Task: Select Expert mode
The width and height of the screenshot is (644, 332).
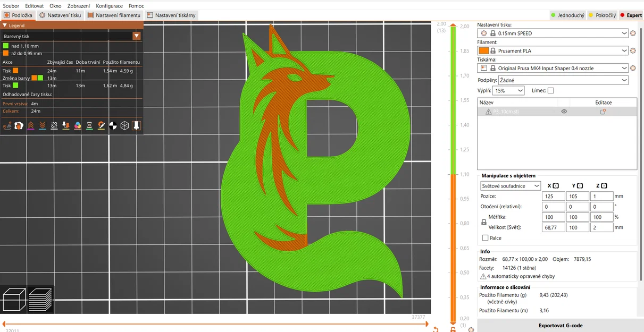Action: 631,15
